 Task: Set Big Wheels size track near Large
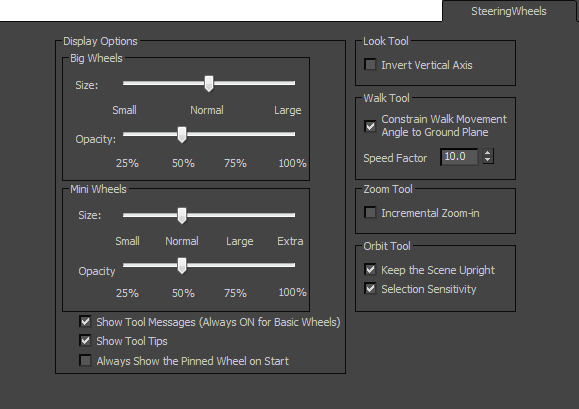click(288, 83)
